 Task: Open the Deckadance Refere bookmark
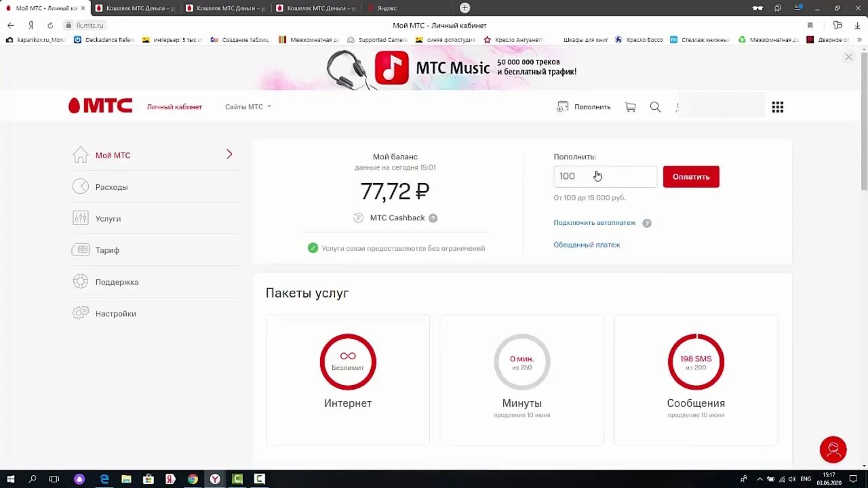(104, 40)
